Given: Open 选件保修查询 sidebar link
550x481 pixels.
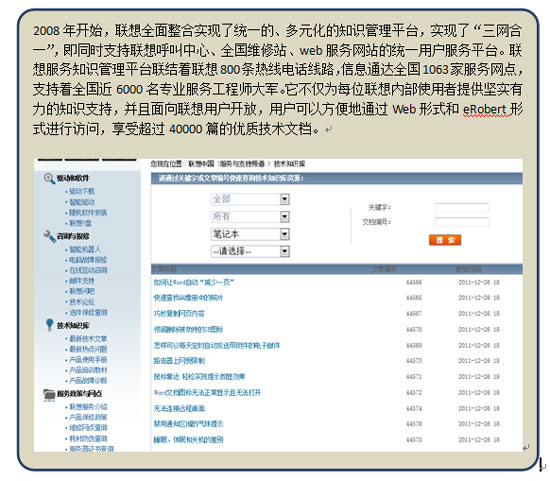Looking at the screenshot, I should [88, 313].
